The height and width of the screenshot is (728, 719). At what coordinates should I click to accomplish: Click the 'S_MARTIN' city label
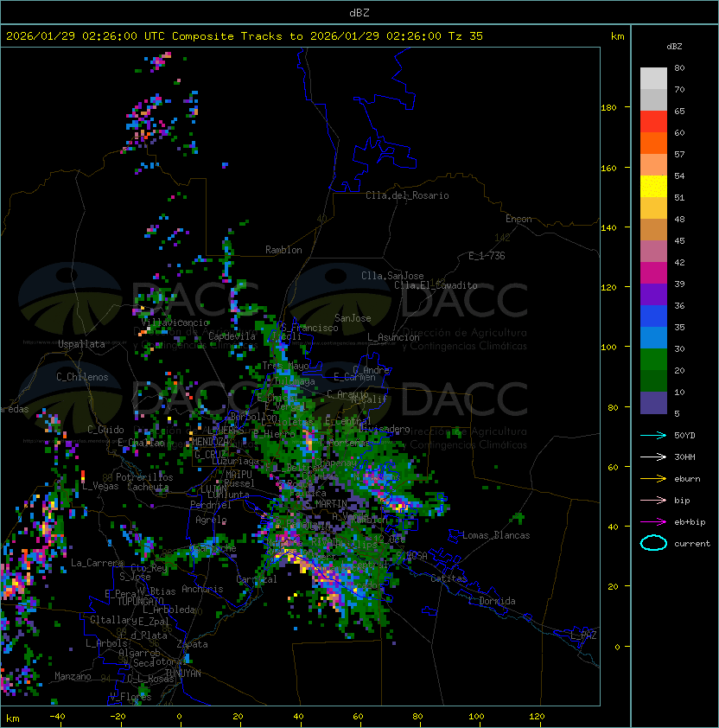coord(326,504)
